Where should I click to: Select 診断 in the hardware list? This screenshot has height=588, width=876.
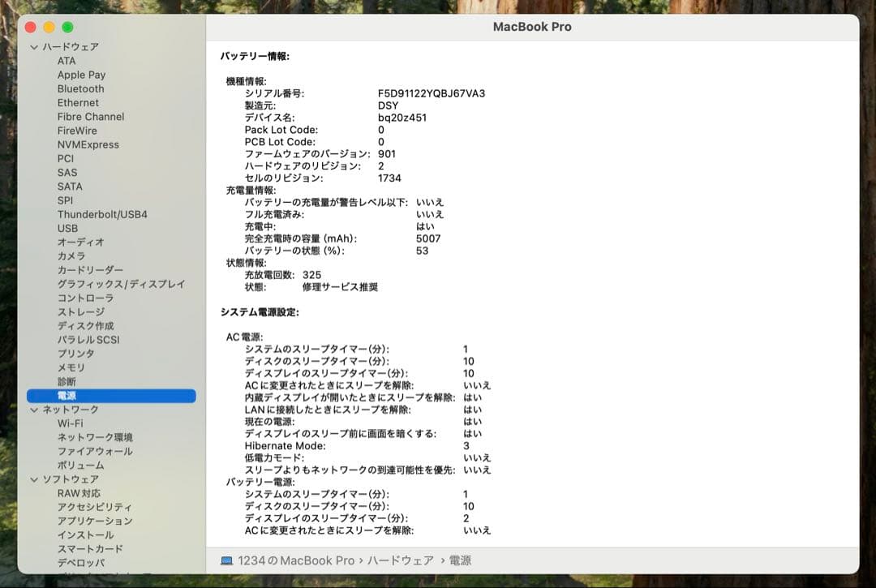click(66, 381)
